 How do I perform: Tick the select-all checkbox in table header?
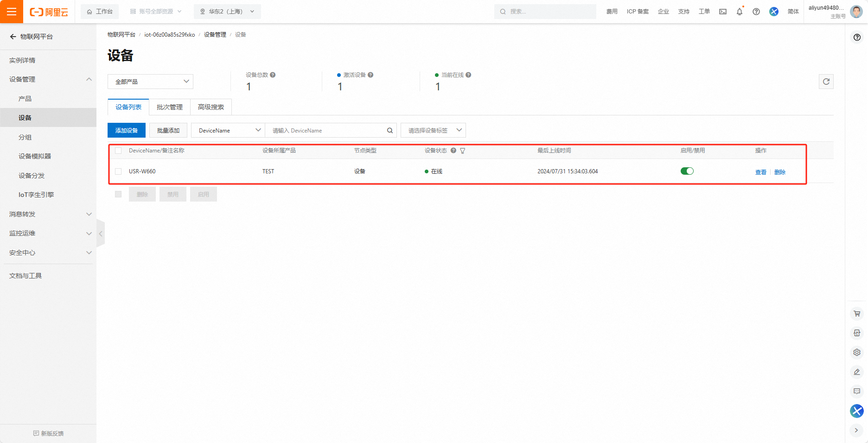[118, 151]
